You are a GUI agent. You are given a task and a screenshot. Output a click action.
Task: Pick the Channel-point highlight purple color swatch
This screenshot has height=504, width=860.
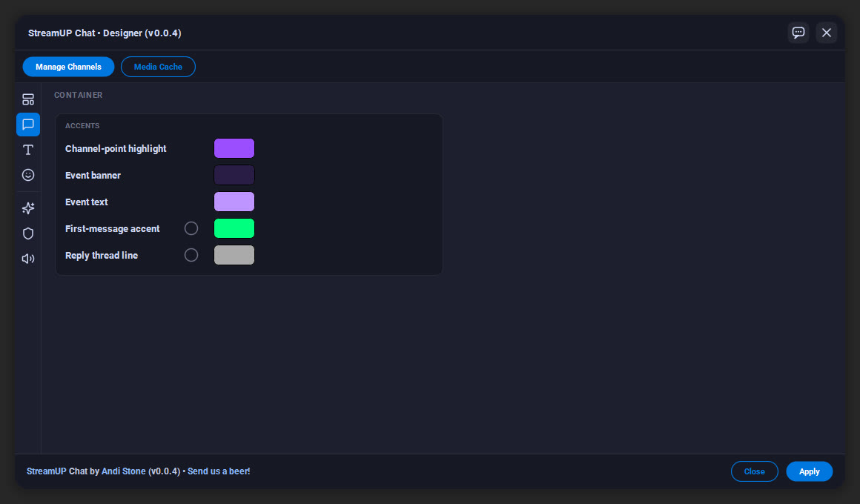[234, 148]
